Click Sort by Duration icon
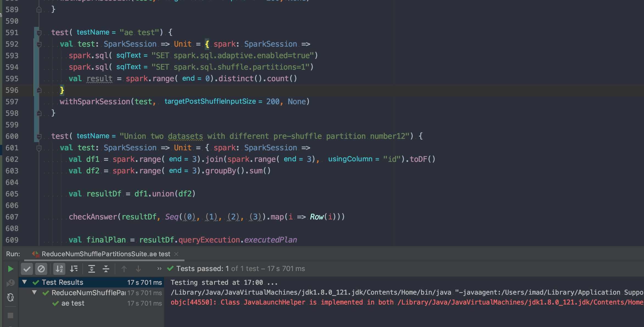 click(74, 269)
